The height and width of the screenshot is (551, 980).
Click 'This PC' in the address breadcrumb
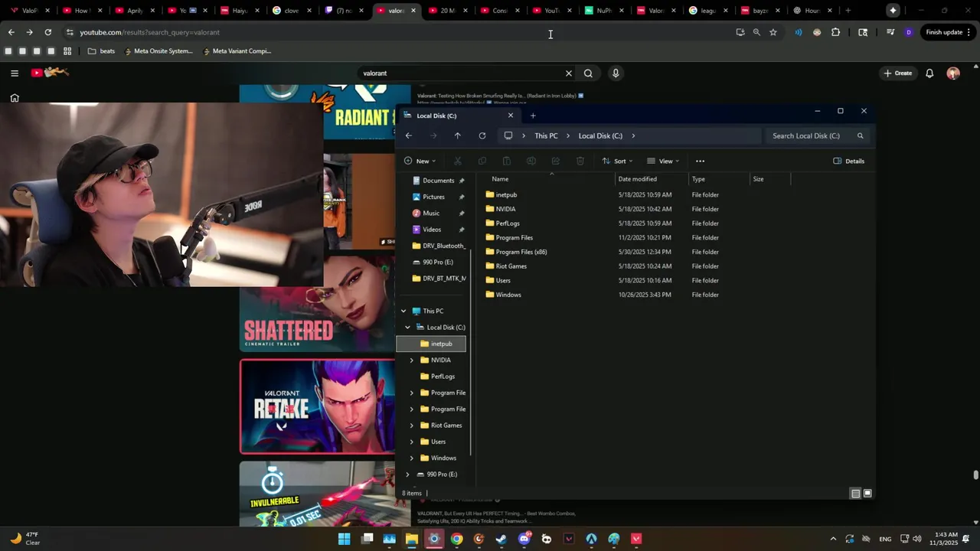point(546,135)
